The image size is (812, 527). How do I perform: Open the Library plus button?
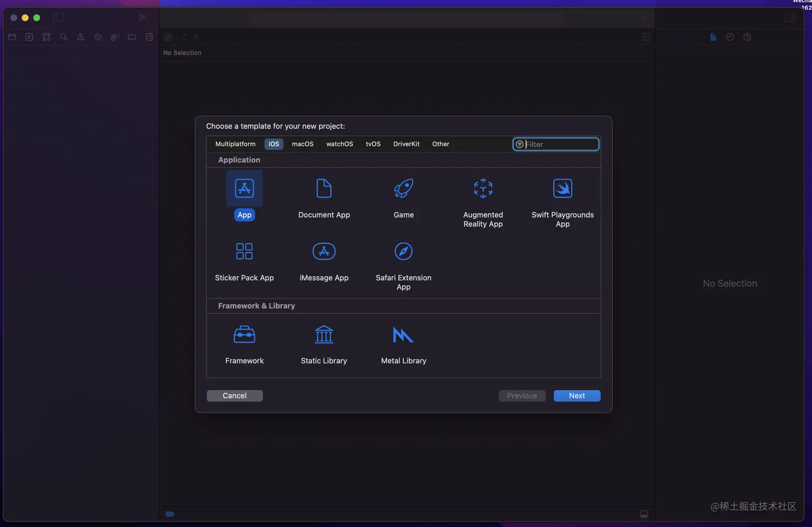[x=643, y=18]
